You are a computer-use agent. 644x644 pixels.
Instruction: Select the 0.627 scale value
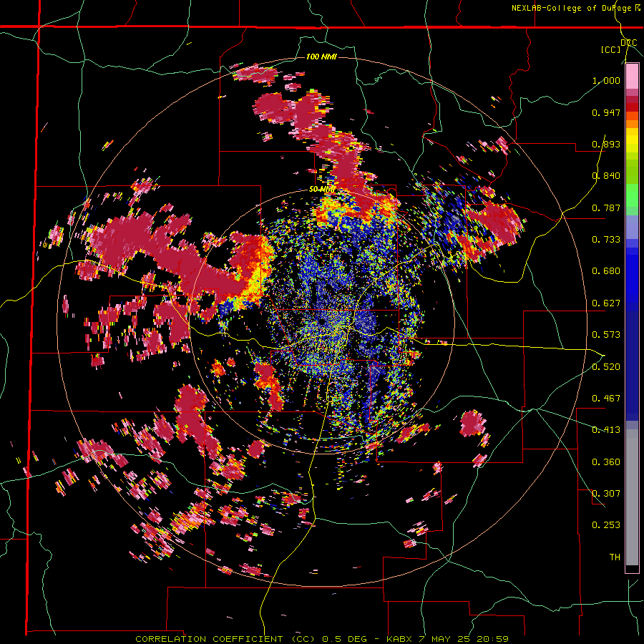click(606, 303)
